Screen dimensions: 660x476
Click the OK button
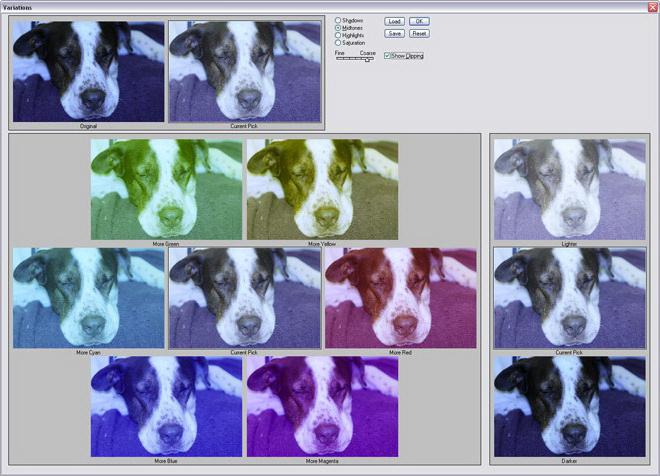pyautogui.click(x=419, y=21)
